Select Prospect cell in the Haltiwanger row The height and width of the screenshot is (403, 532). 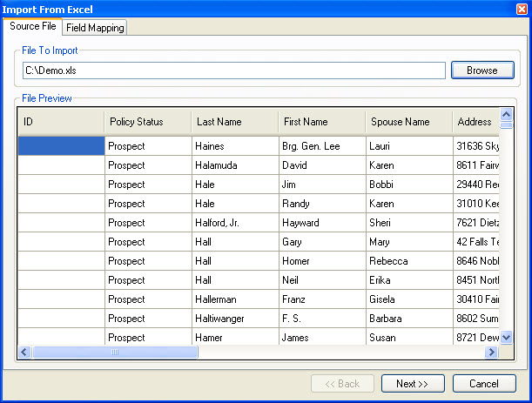click(x=148, y=319)
